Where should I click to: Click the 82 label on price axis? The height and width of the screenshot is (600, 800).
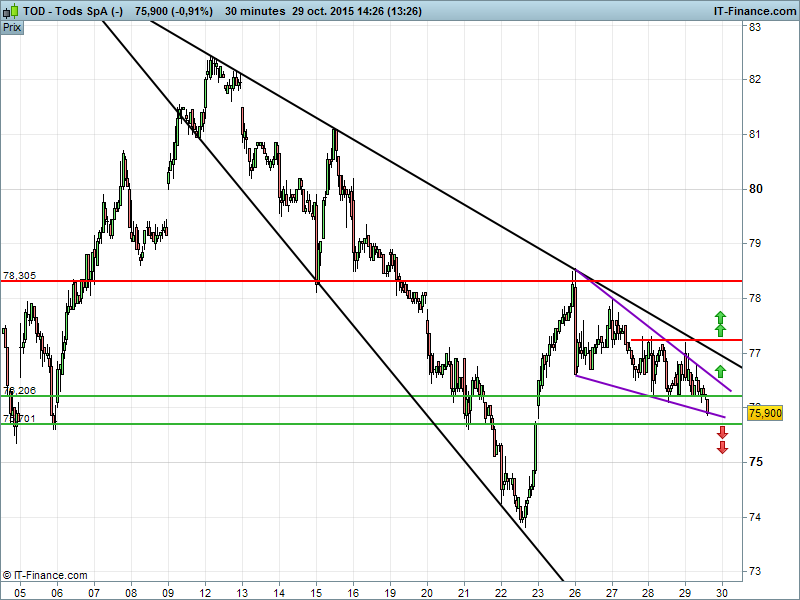tap(755, 79)
